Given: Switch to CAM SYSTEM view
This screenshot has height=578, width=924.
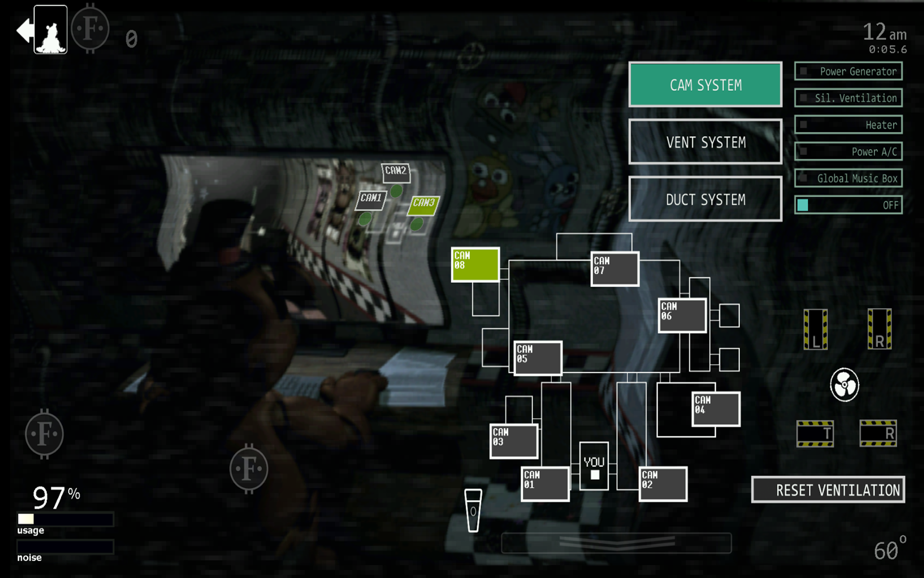Looking at the screenshot, I should 705,85.
